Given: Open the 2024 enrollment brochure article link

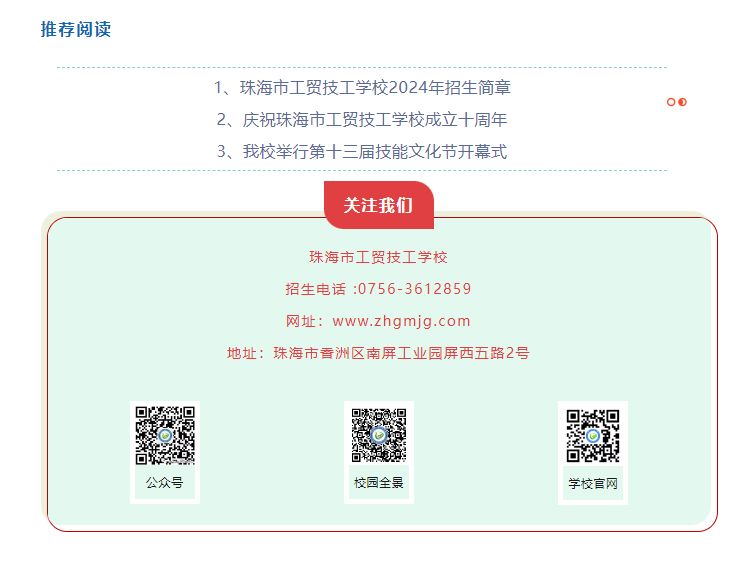Looking at the screenshot, I should click(x=362, y=88).
